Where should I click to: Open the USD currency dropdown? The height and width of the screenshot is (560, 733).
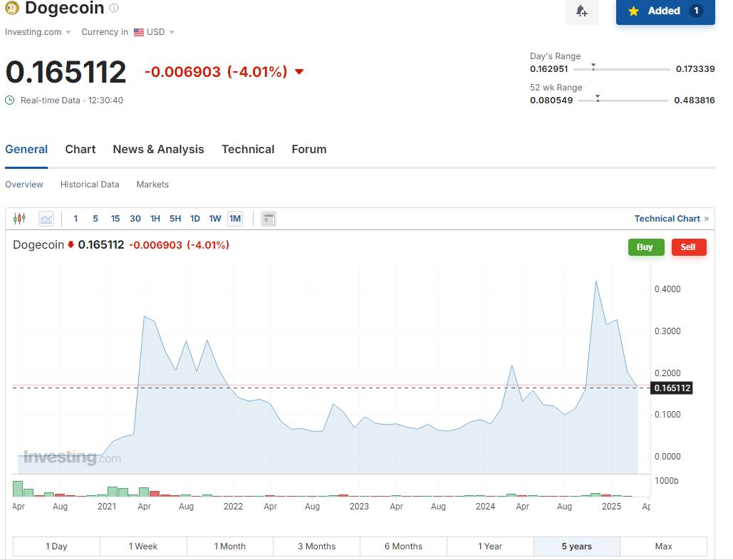(160, 32)
